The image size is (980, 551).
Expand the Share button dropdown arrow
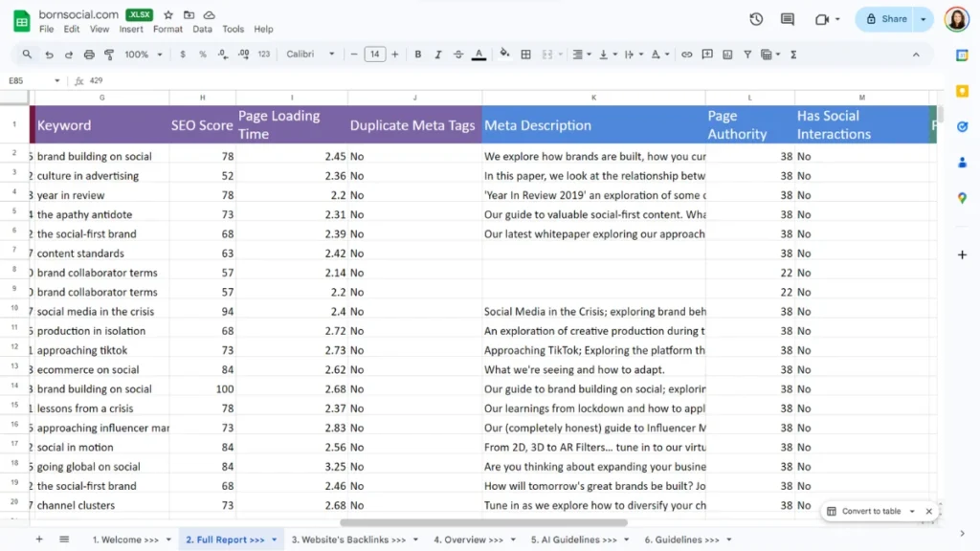[924, 19]
